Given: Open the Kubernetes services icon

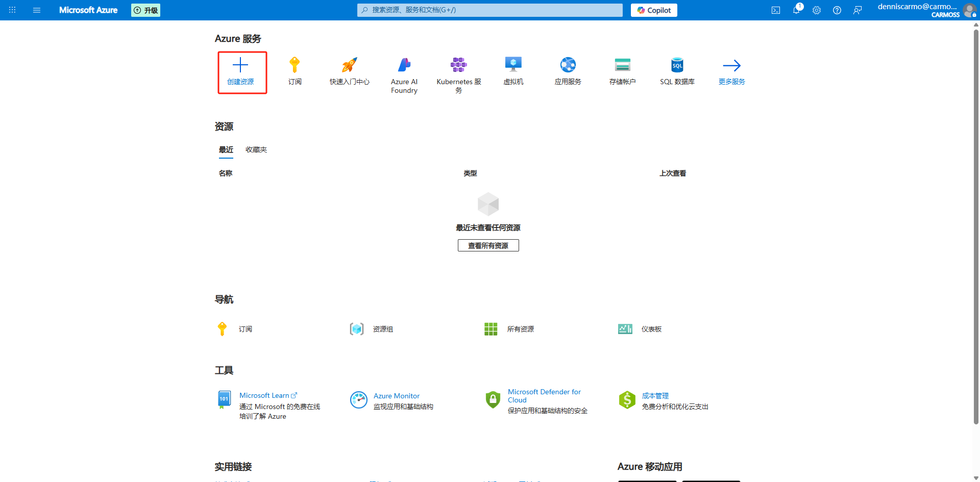Looking at the screenshot, I should point(458,65).
